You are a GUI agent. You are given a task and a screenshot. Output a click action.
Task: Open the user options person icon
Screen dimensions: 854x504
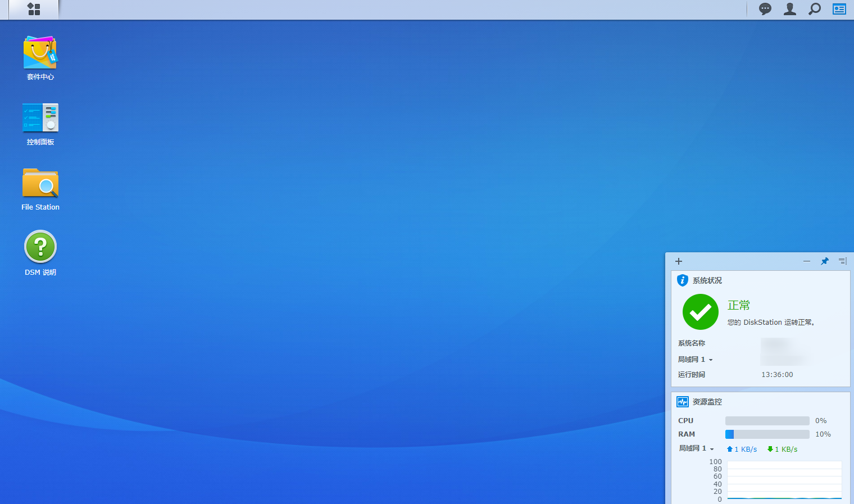(x=790, y=9)
